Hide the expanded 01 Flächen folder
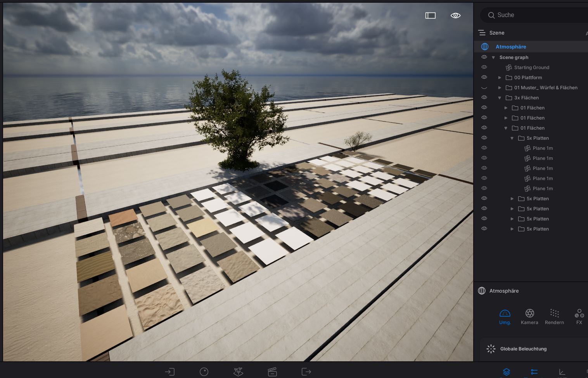 coord(484,128)
